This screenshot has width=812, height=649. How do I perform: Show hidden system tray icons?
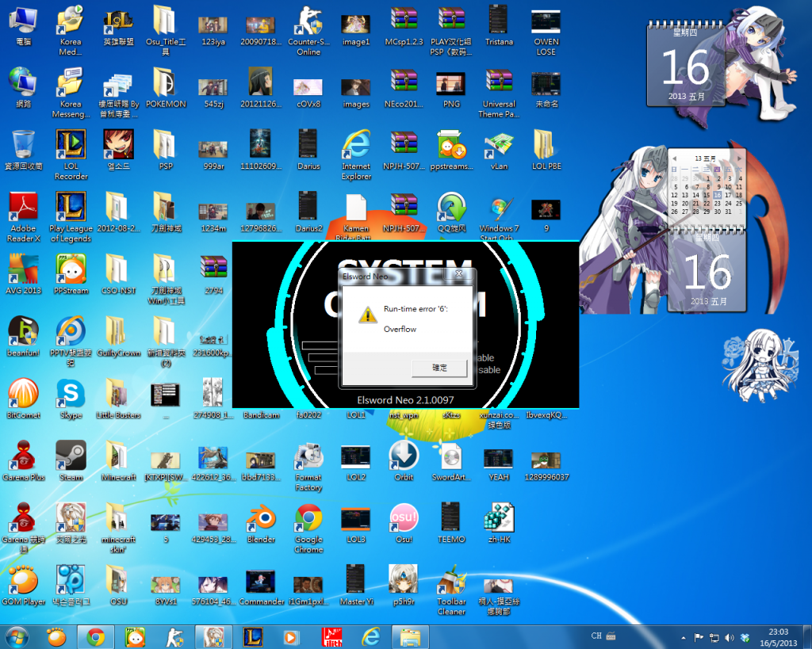pyautogui.click(x=683, y=637)
